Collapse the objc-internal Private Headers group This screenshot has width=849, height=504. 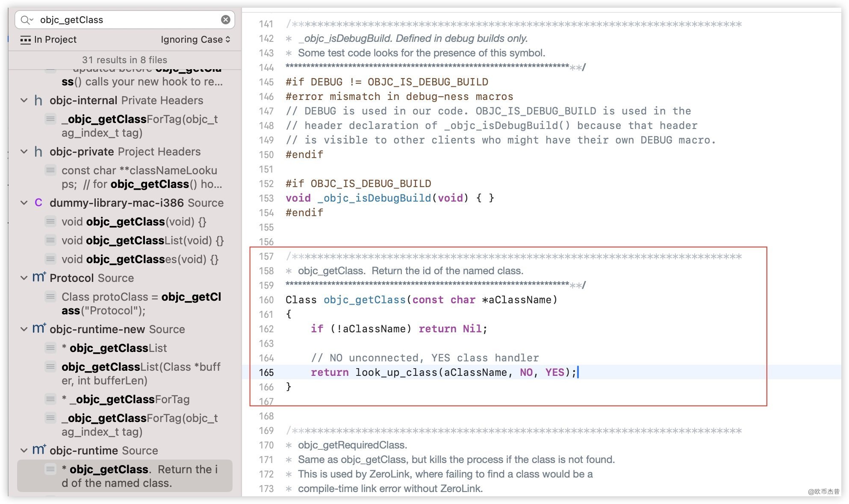click(x=24, y=100)
